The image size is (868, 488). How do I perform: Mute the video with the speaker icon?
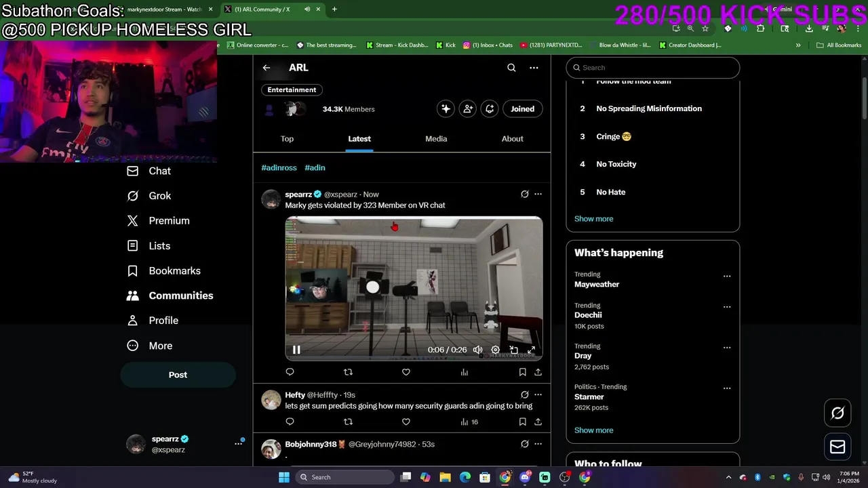point(477,350)
